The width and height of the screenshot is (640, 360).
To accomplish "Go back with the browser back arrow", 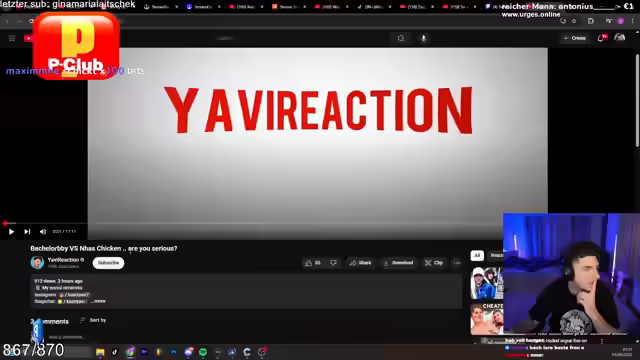I will pos(7,21).
